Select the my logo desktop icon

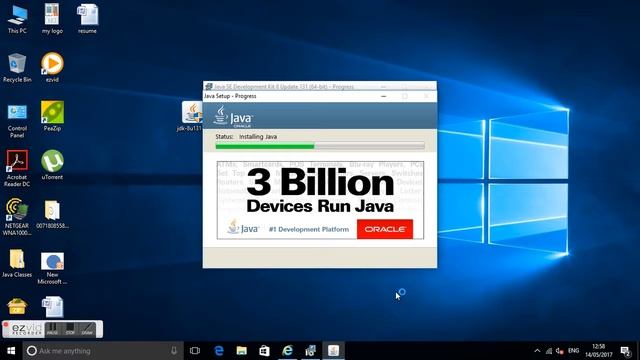[52, 19]
